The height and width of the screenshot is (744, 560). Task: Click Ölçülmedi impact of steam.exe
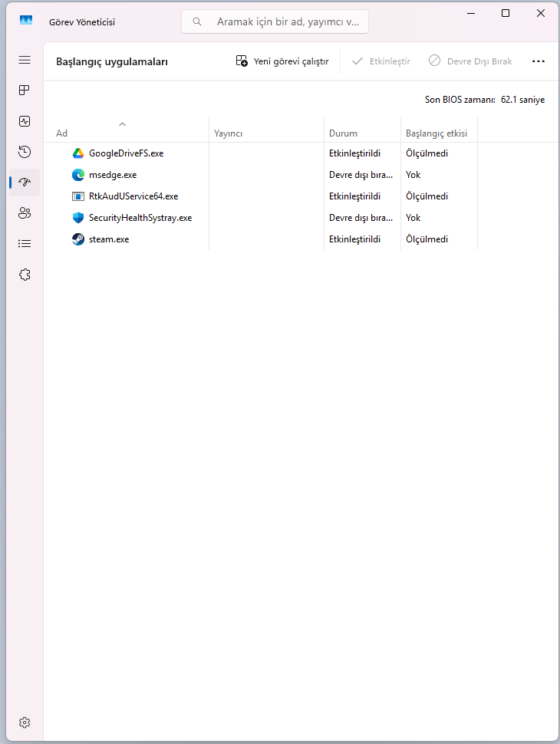tap(427, 239)
